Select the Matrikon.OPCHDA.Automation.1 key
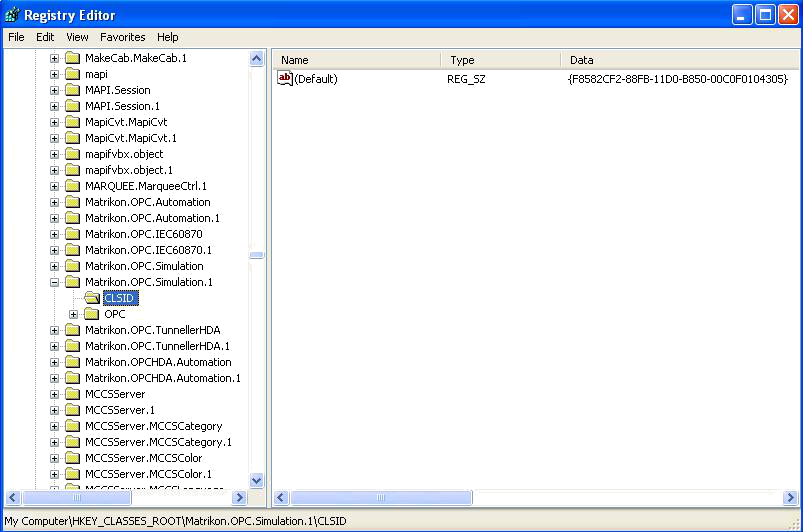Image resolution: width=803 pixels, height=532 pixels. (162, 378)
